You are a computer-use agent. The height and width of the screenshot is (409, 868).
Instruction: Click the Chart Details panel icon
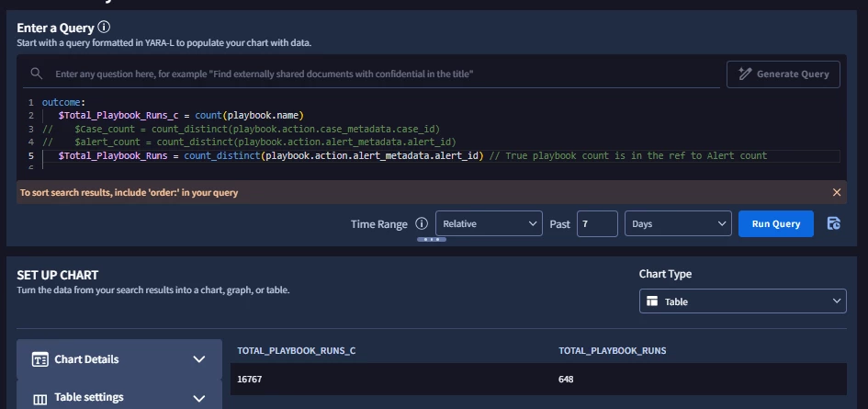[x=39, y=359]
